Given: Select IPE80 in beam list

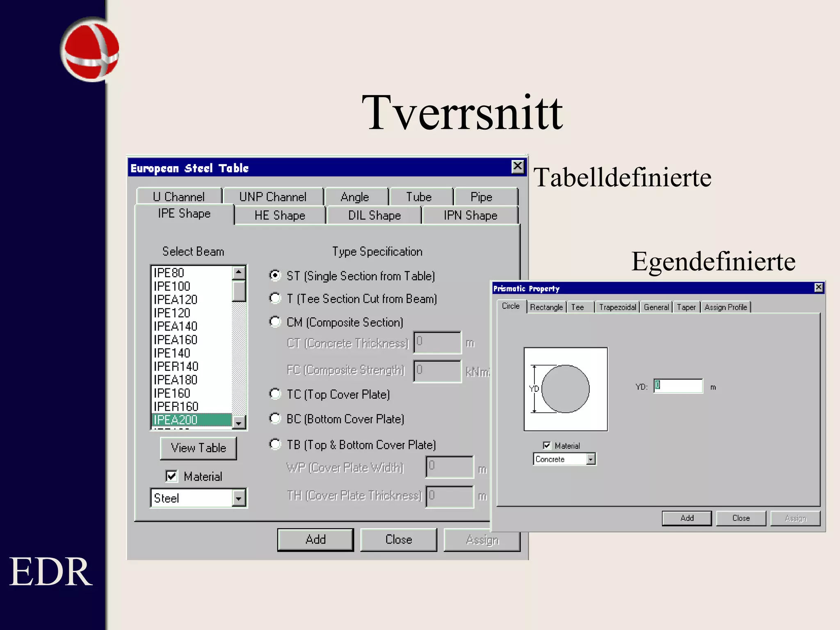Looking at the screenshot, I should click(192, 273).
